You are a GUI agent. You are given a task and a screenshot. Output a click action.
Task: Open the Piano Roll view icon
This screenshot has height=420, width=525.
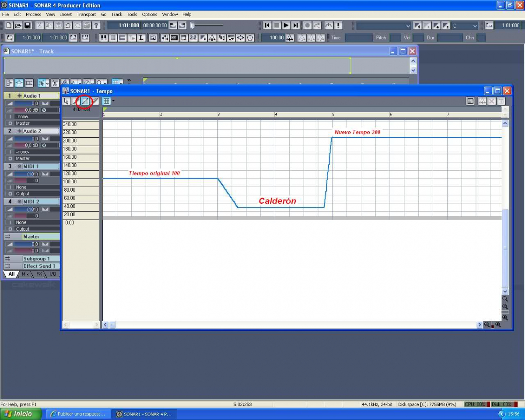point(104,38)
